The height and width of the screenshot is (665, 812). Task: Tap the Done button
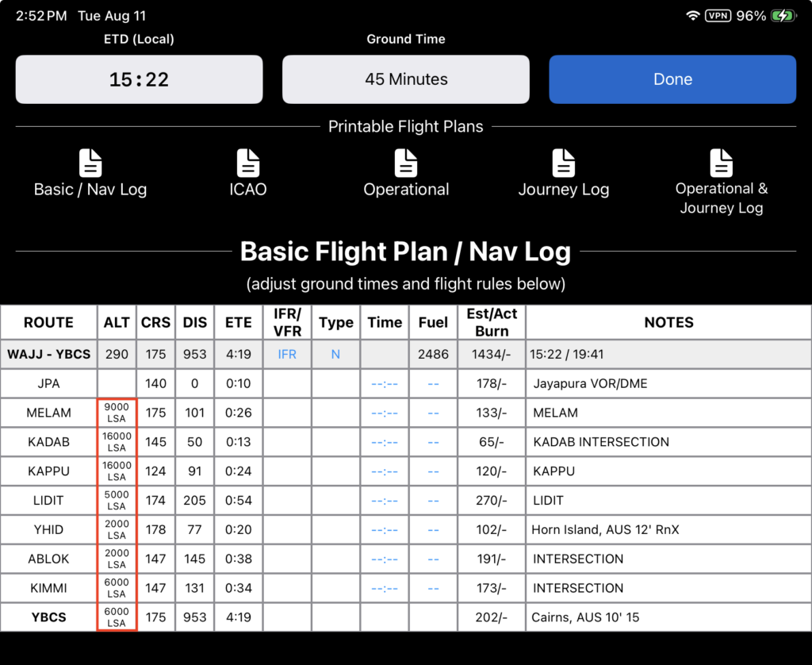[x=672, y=79]
